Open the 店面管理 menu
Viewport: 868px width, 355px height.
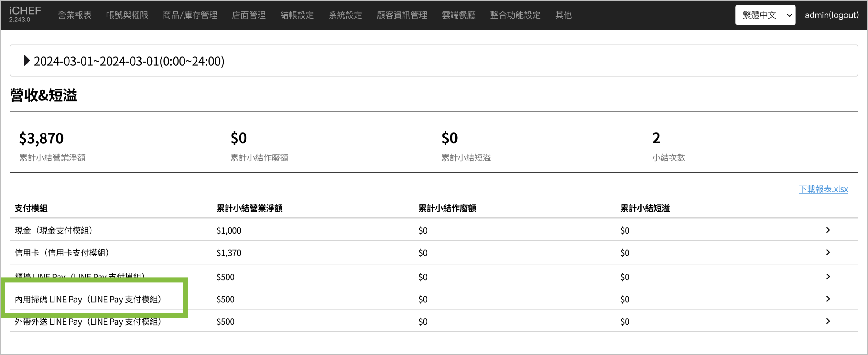[x=248, y=15]
